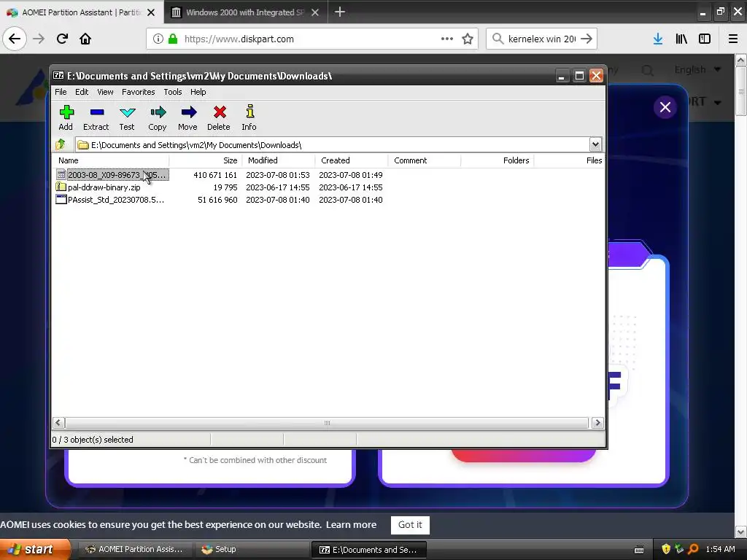
Task: Open the Help menu in 7-Zip
Action: click(198, 92)
